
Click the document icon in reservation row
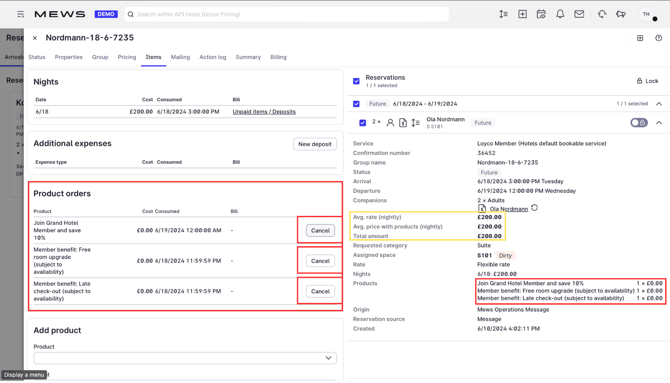pos(403,123)
